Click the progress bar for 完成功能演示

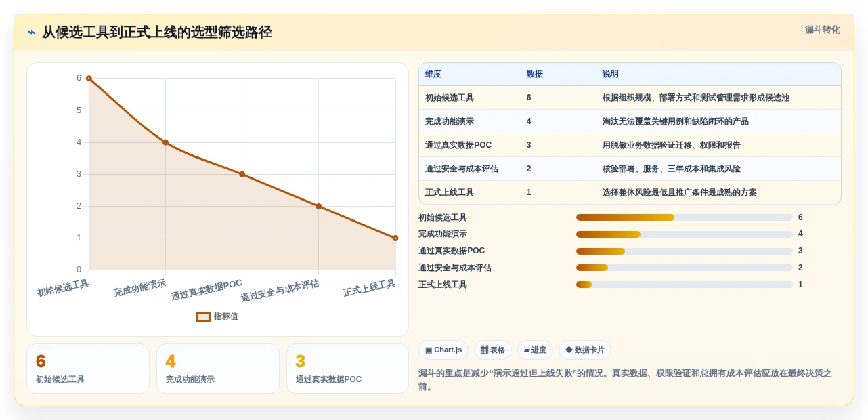tap(685, 234)
